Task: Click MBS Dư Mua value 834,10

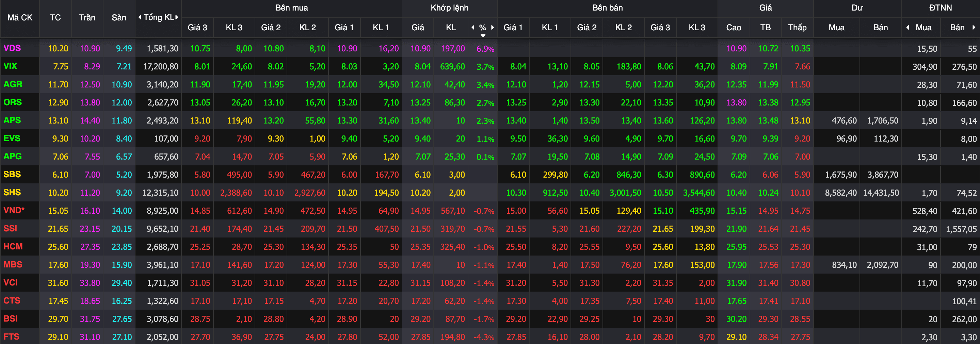Action: point(844,265)
